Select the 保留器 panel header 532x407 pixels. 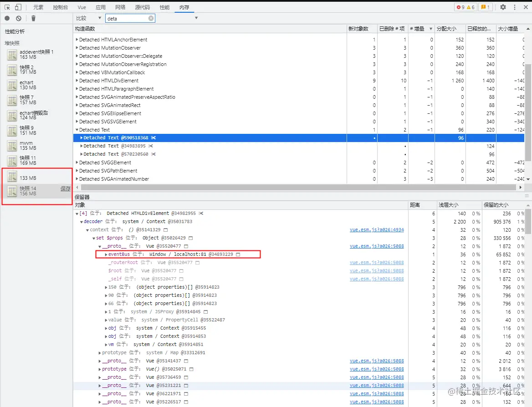[x=82, y=197]
